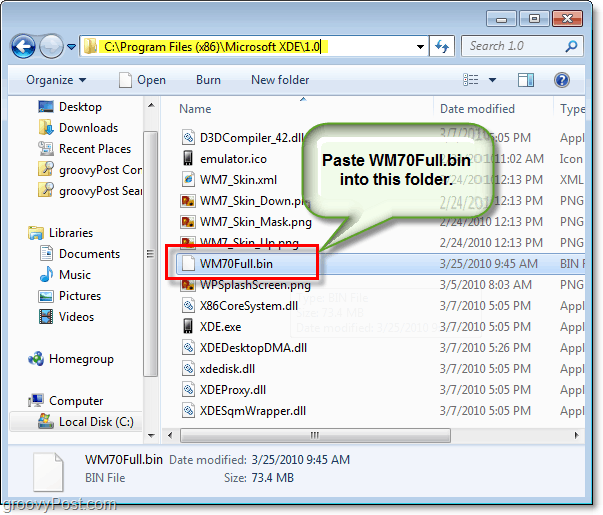Image resolution: width=603 pixels, height=515 pixels.
Task: Expand the address bar history dropdown
Action: [420, 47]
